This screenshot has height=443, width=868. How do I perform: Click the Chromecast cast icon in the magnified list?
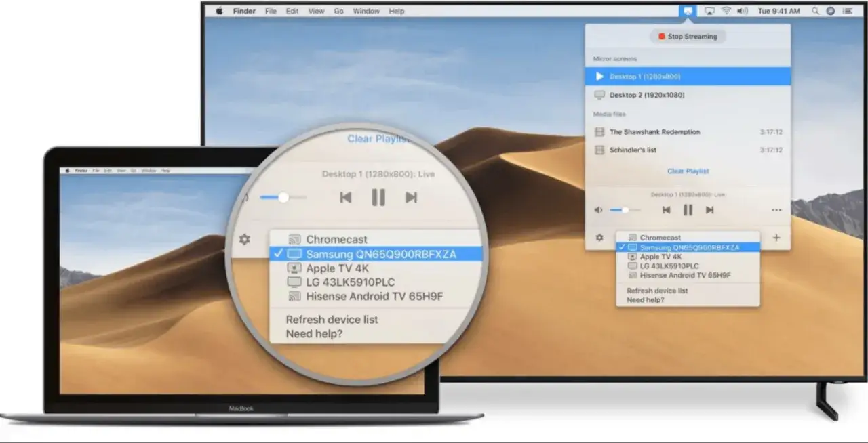click(294, 239)
